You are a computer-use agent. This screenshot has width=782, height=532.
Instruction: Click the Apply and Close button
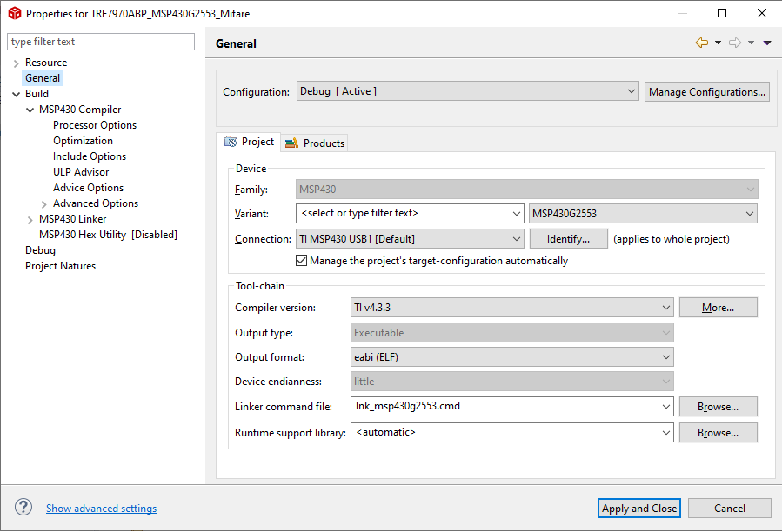pyautogui.click(x=639, y=509)
